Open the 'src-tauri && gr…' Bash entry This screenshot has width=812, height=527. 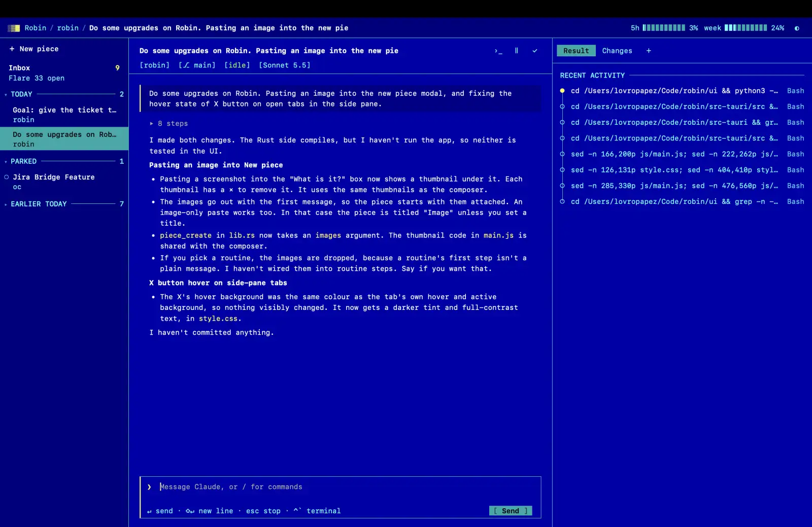pyautogui.click(x=682, y=122)
